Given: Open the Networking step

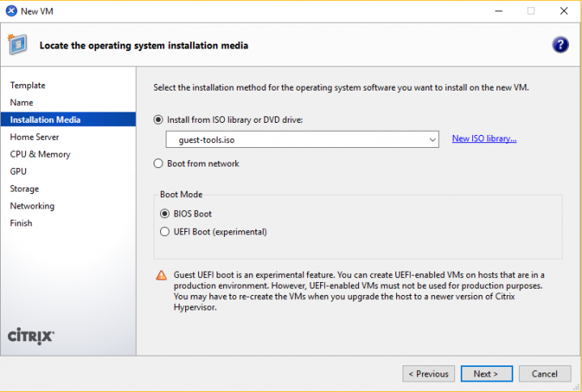Looking at the screenshot, I should click(32, 206).
